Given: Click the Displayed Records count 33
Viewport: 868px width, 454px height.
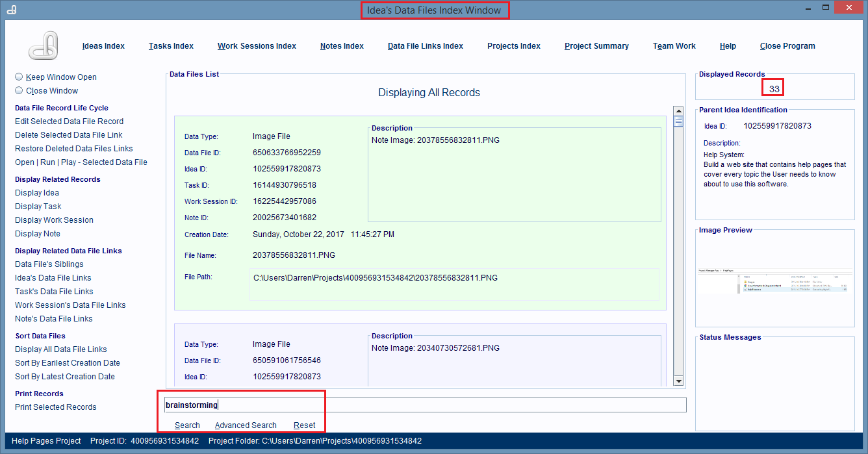Looking at the screenshot, I should tap(774, 89).
